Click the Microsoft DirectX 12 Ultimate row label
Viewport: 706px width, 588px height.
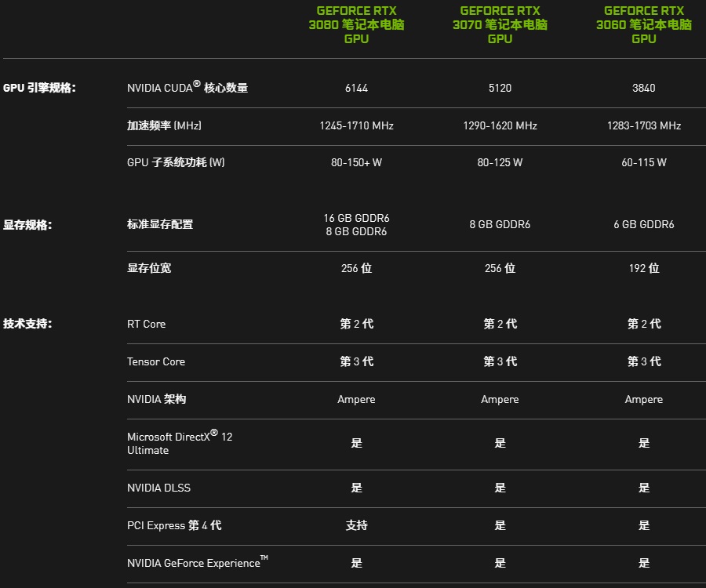[x=180, y=443]
